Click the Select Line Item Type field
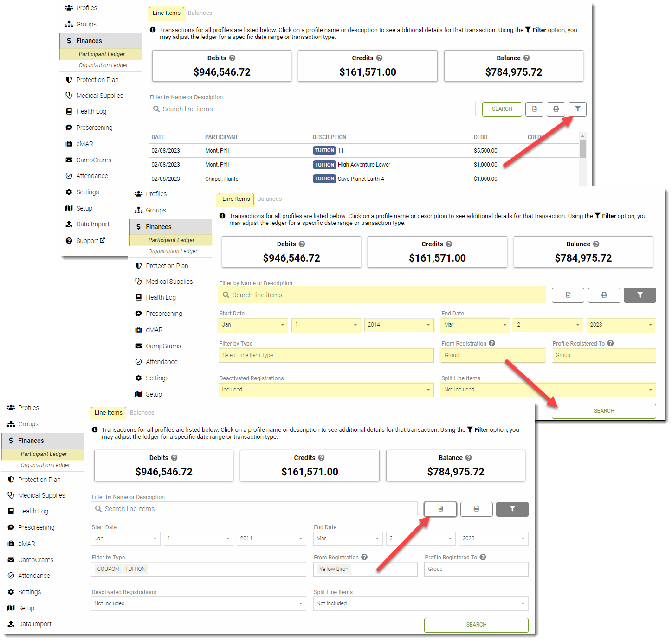This screenshot has height=641, width=672. pos(326,355)
